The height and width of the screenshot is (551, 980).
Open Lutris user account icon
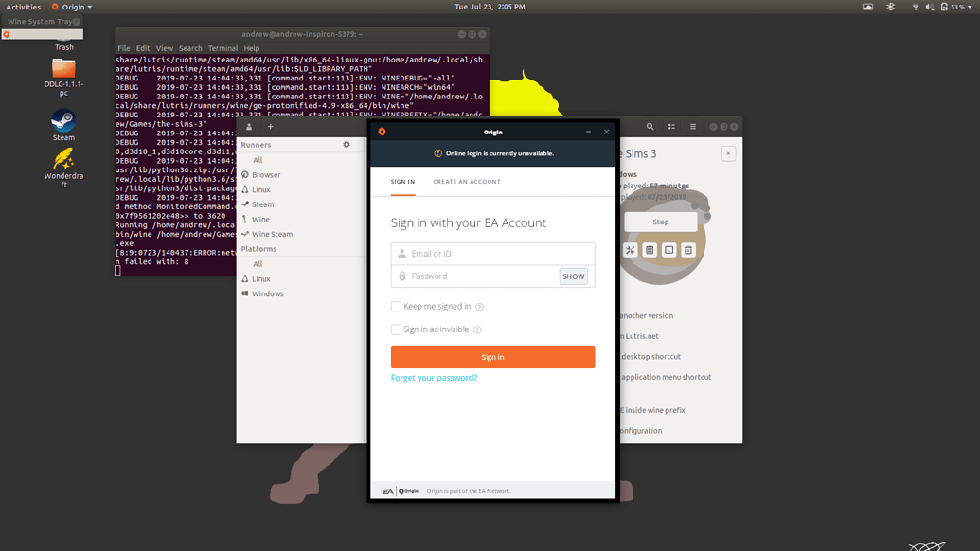[249, 127]
